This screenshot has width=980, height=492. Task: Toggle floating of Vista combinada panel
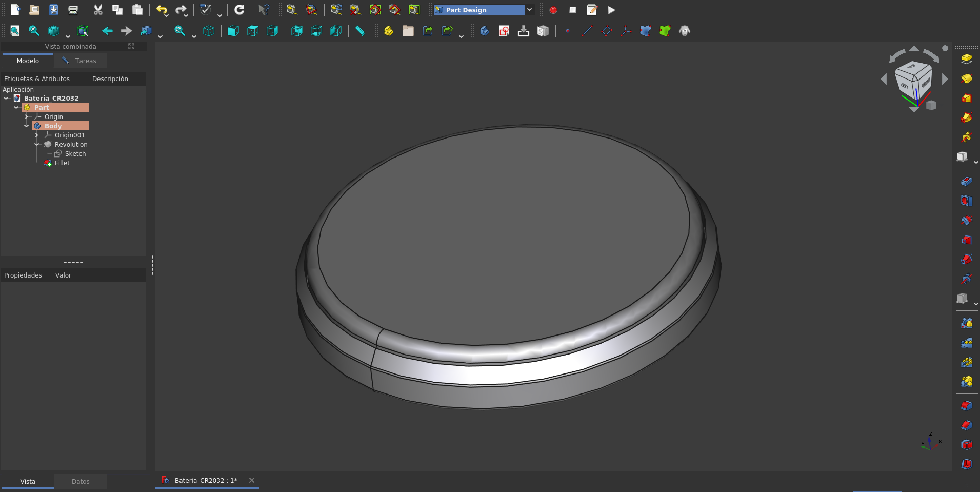(x=131, y=46)
